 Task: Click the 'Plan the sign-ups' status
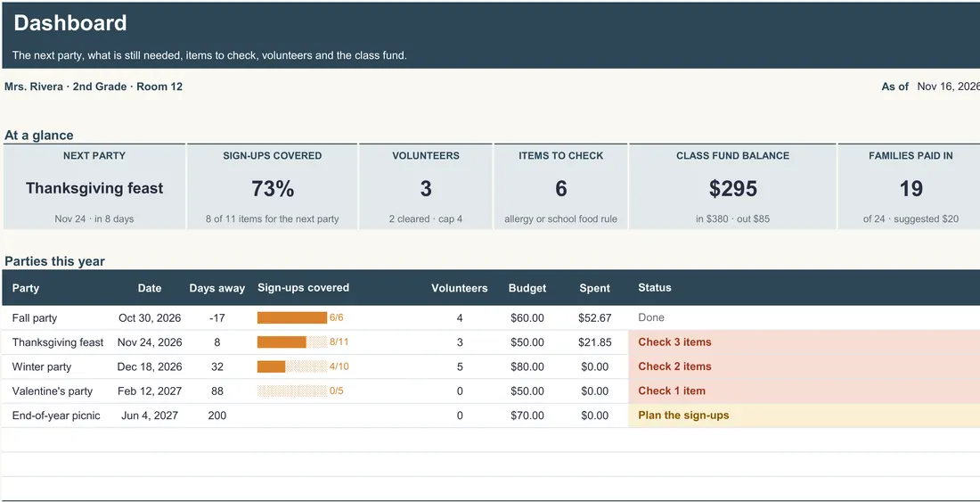(683, 416)
